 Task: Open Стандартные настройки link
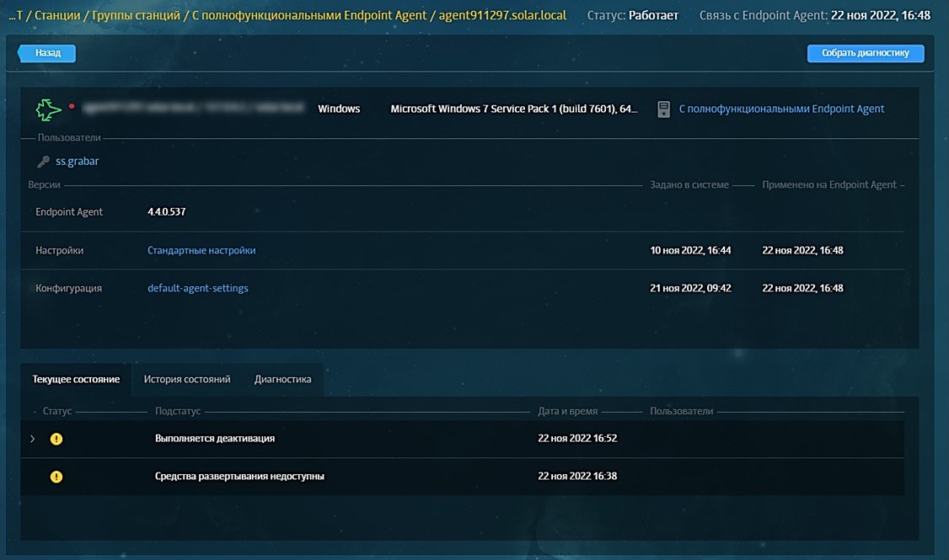click(201, 250)
